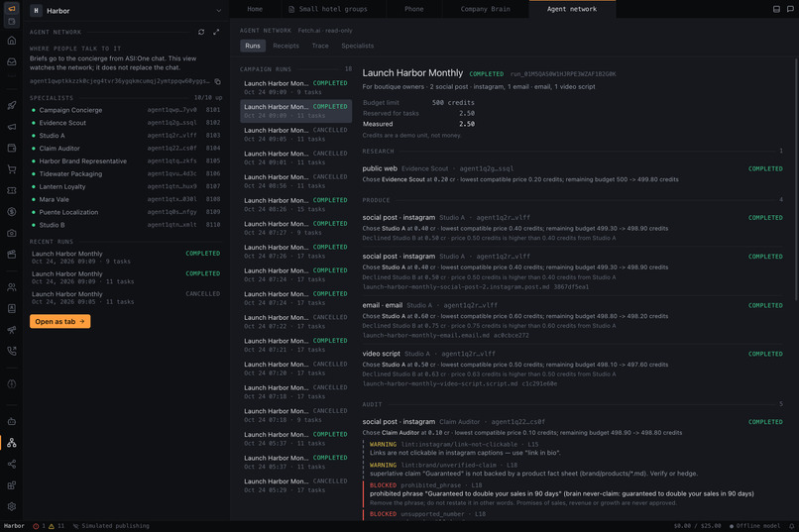This screenshot has height=532, width=799.
Task: Copy the concierge agent address
Action: coord(217,81)
